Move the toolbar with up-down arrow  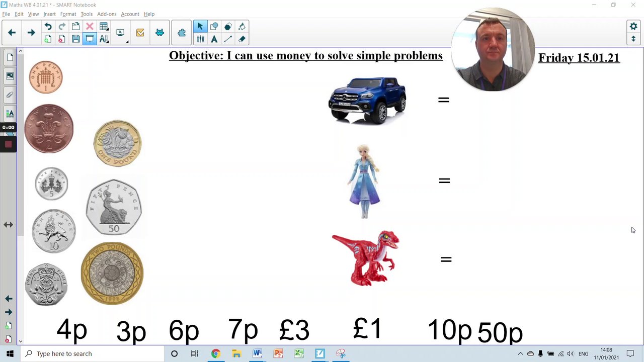tap(633, 39)
